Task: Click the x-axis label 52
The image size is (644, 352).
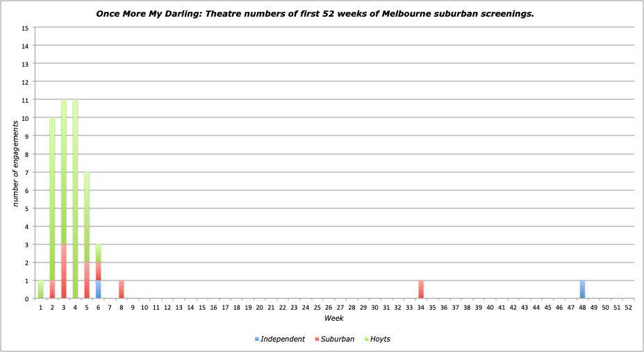Action: pos(628,307)
